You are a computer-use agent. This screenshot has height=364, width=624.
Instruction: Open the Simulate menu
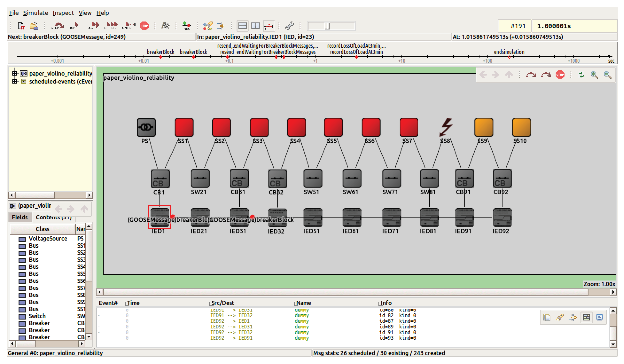36,13
